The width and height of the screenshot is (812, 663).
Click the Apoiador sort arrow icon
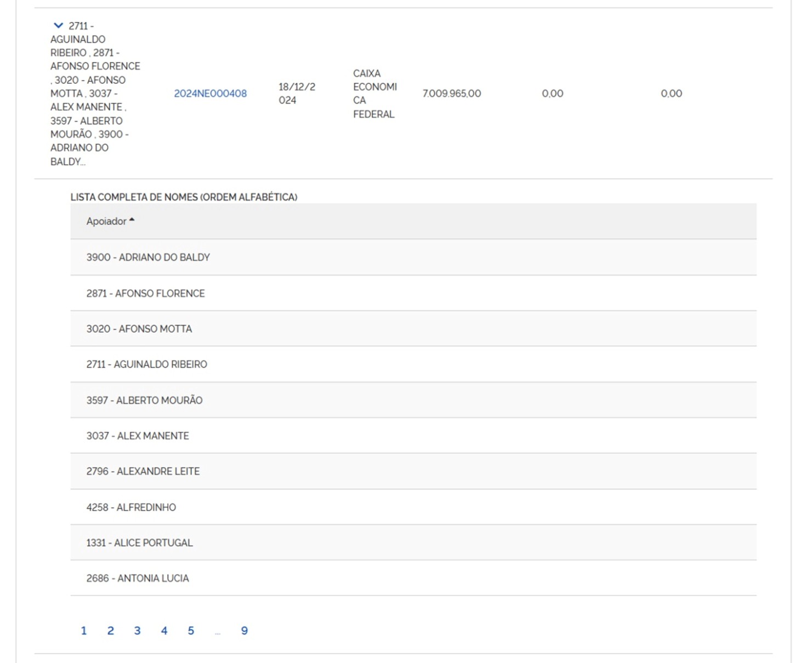tap(132, 220)
